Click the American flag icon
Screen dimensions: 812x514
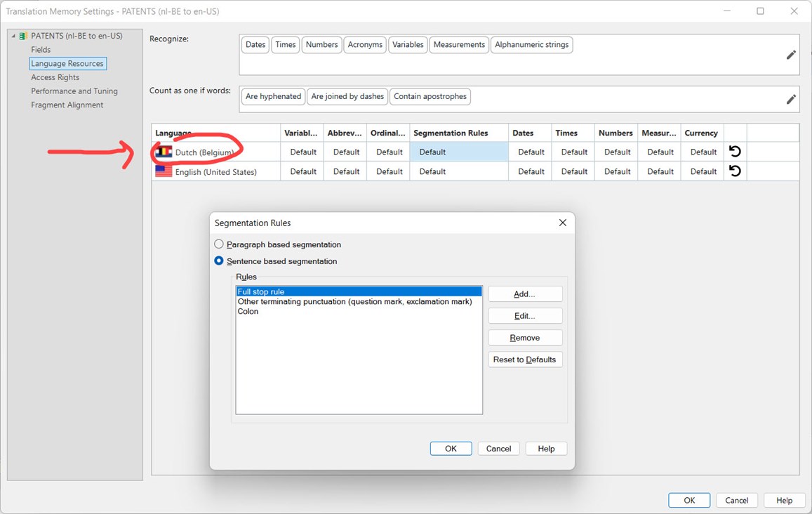(x=163, y=171)
